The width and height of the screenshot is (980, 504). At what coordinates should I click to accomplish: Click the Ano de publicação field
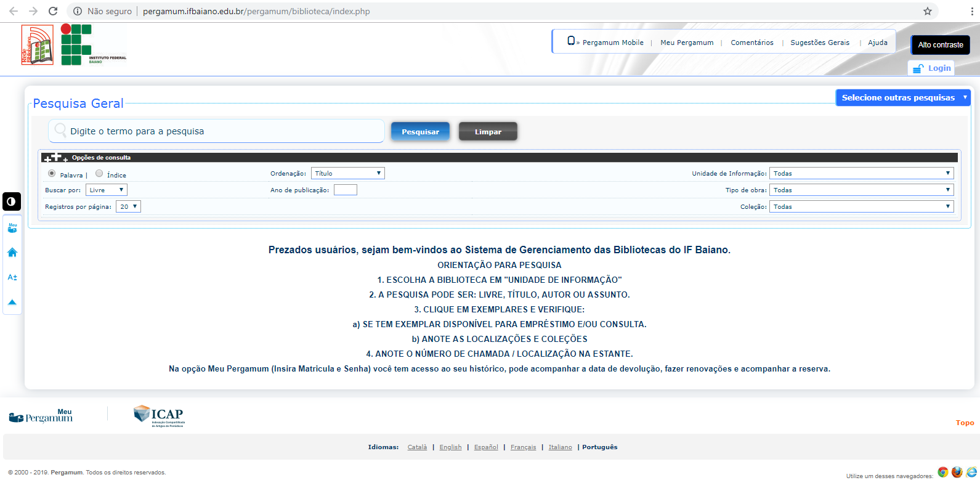345,190
